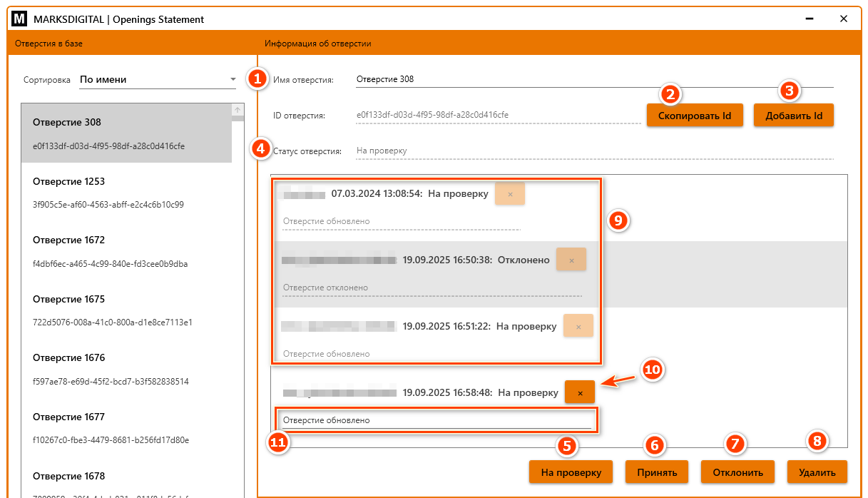868x498 pixels.
Task: Open the Сортировка dropdown
Action: [x=157, y=80]
